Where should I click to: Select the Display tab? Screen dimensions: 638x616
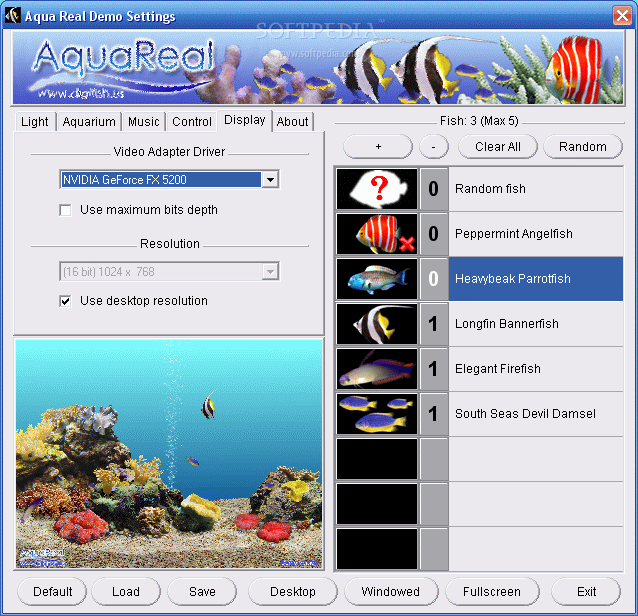[245, 120]
